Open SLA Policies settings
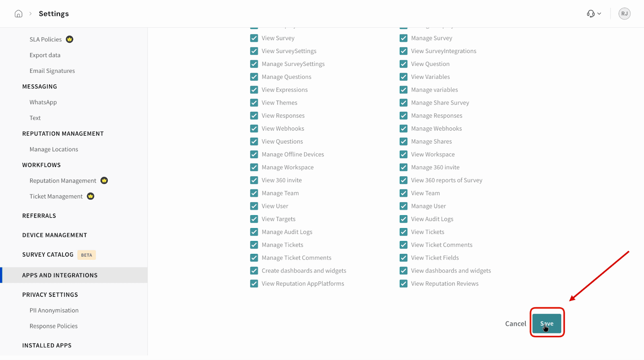The image size is (644, 360). pyautogui.click(x=45, y=39)
